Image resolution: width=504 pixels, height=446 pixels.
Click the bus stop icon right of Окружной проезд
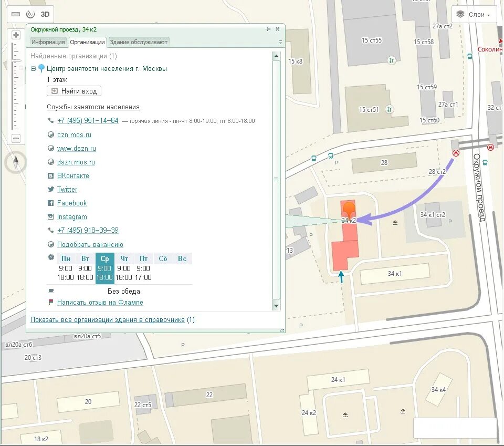coord(485,163)
